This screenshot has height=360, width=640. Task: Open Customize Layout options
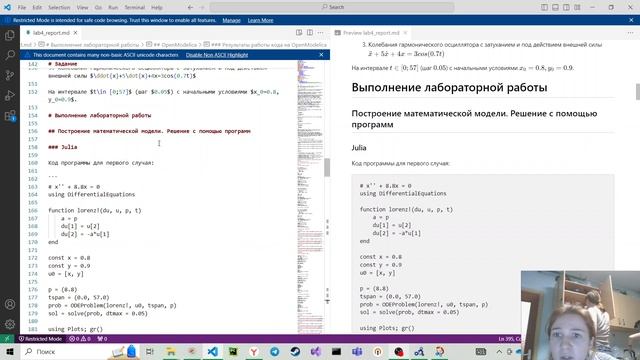[x=578, y=7]
